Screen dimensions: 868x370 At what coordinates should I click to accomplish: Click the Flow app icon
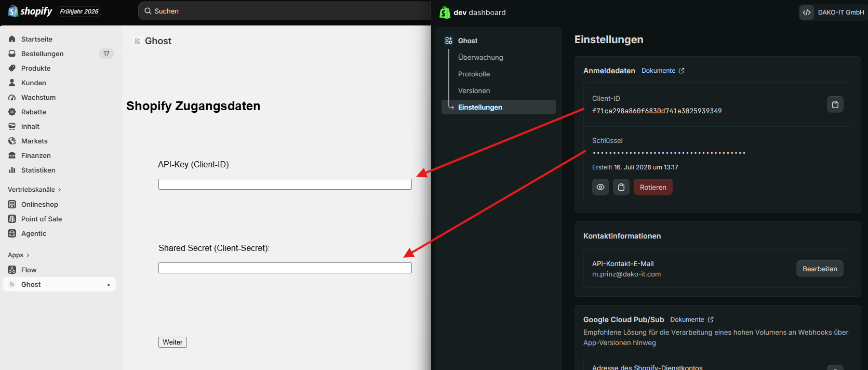coord(12,270)
